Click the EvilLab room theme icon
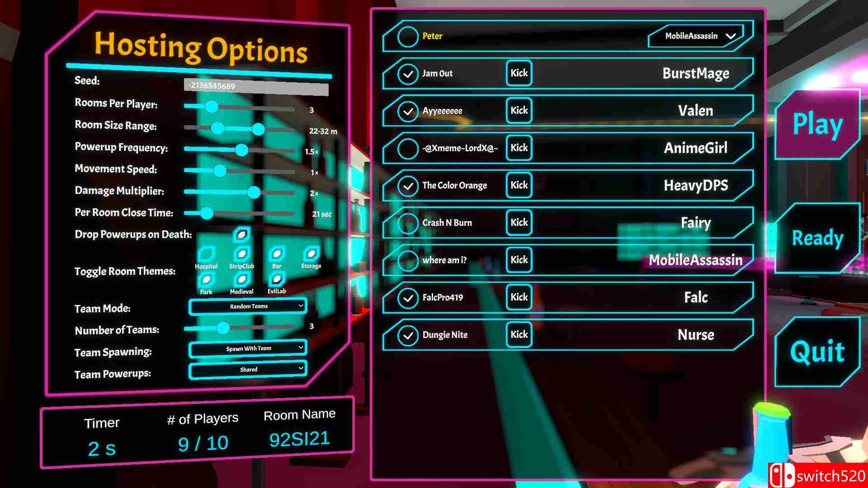The width and height of the screenshot is (868, 488). 276,281
